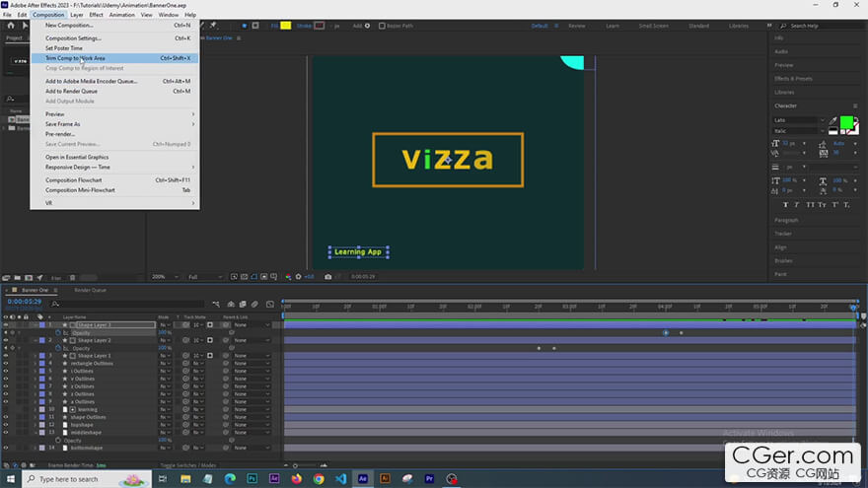The width and height of the screenshot is (868, 488).
Task: Hide the bottomshape layer eye
Action: click(6, 449)
